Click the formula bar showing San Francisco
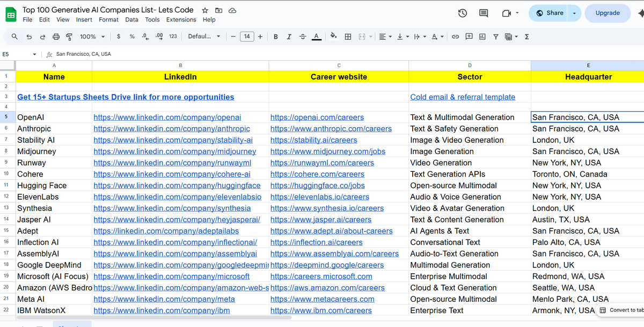This screenshot has height=327, width=644. 343,54
